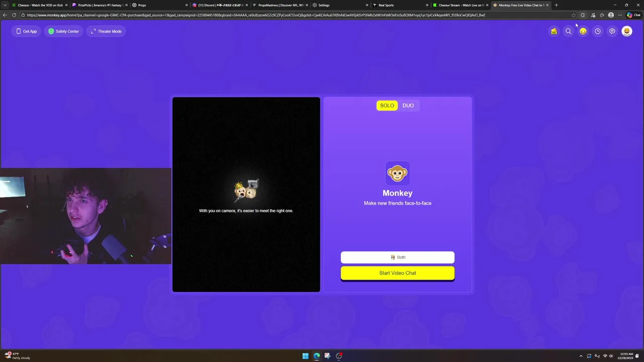
Task: Click the Monkey app logo
Action: tap(397, 173)
